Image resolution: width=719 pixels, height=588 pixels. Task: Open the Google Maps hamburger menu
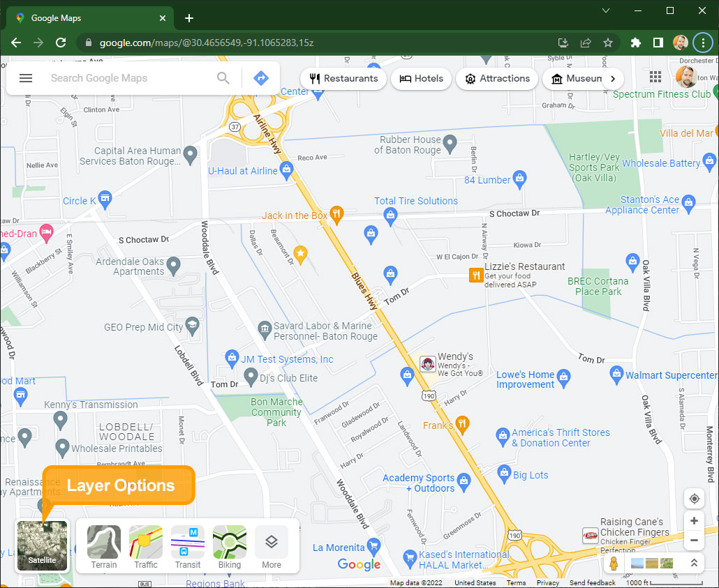(26, 78)
